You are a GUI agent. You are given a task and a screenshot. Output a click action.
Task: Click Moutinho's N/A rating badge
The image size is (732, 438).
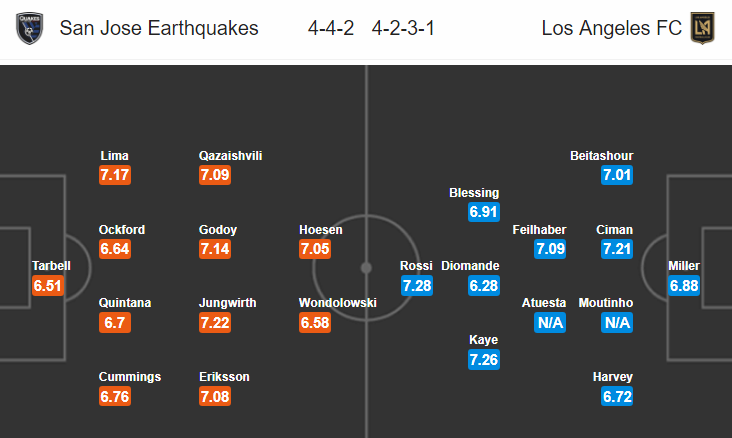point(617,323)
